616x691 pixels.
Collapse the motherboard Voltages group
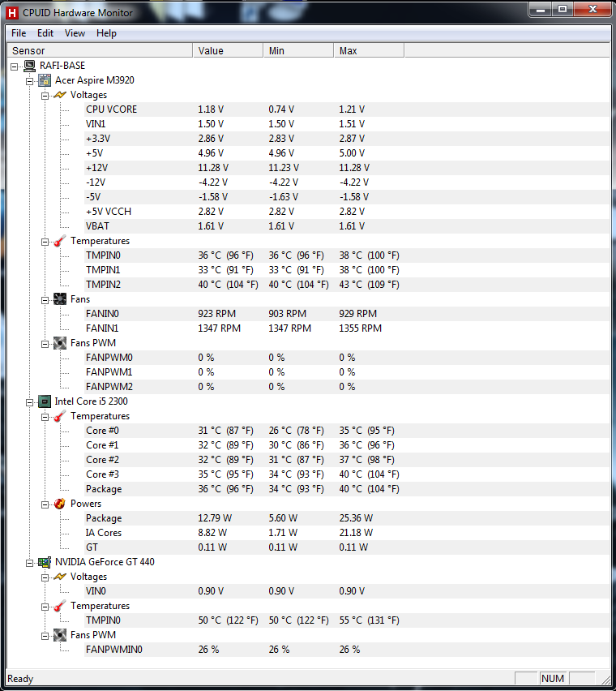click(x=45, y=96)
